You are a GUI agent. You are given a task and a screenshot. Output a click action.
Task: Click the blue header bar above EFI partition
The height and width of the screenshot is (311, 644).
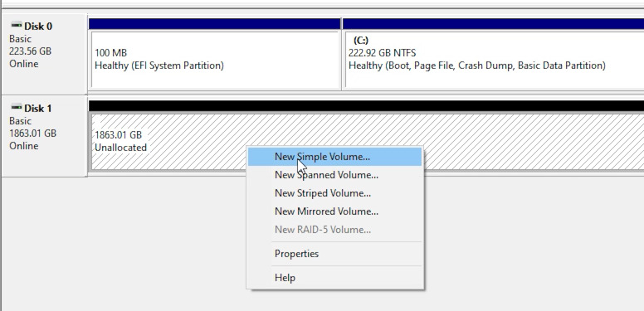[214, 24]
